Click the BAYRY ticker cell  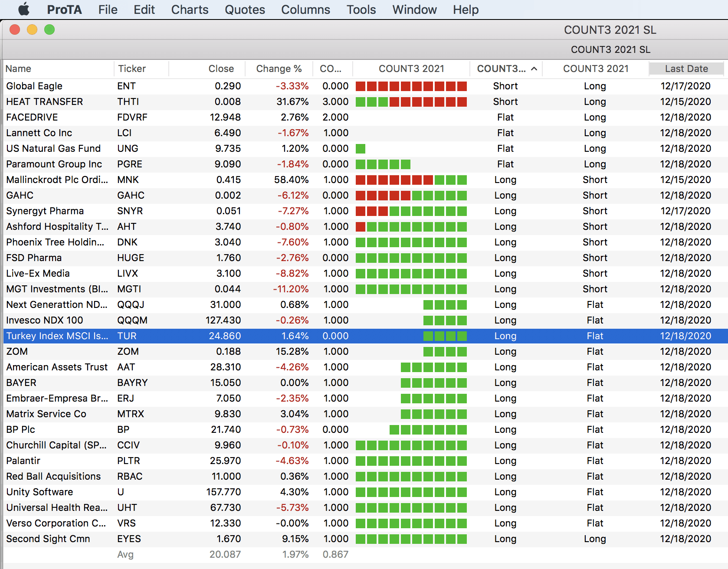pyautogui.click(x=132, y=383)
